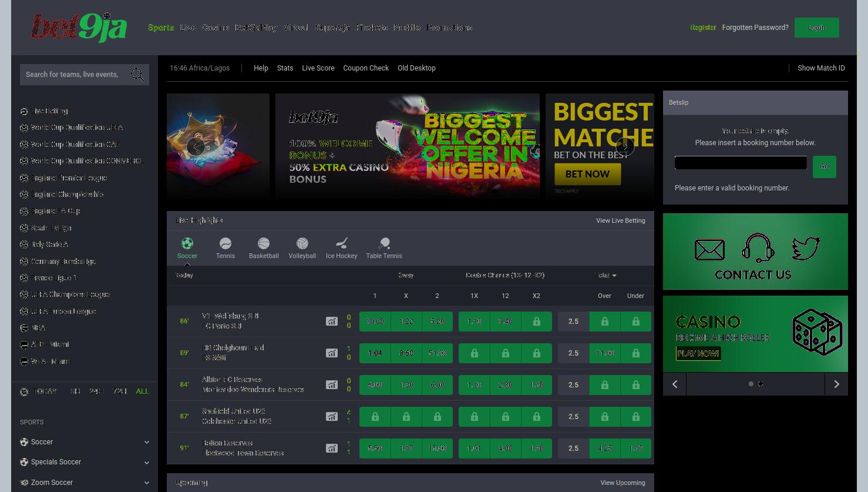Select second carousel dot in promo panel

761,384
